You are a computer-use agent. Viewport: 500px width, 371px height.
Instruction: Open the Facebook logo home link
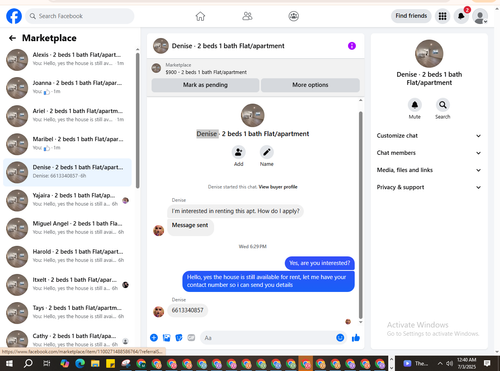coord(14,16)
